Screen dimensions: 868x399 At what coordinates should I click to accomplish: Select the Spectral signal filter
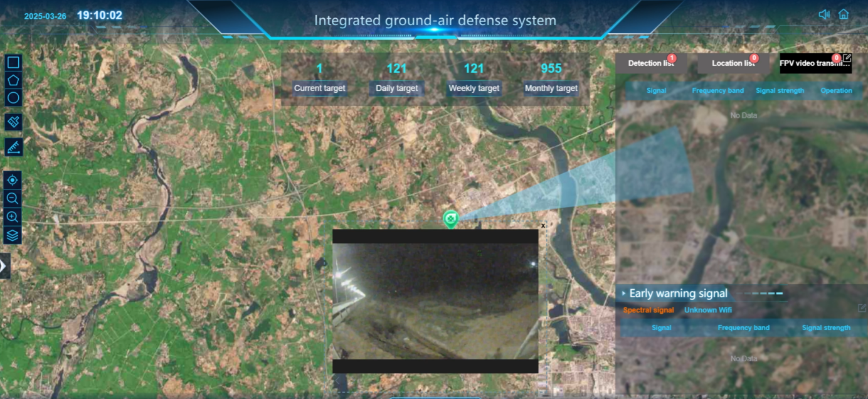(x=648, y=310)
